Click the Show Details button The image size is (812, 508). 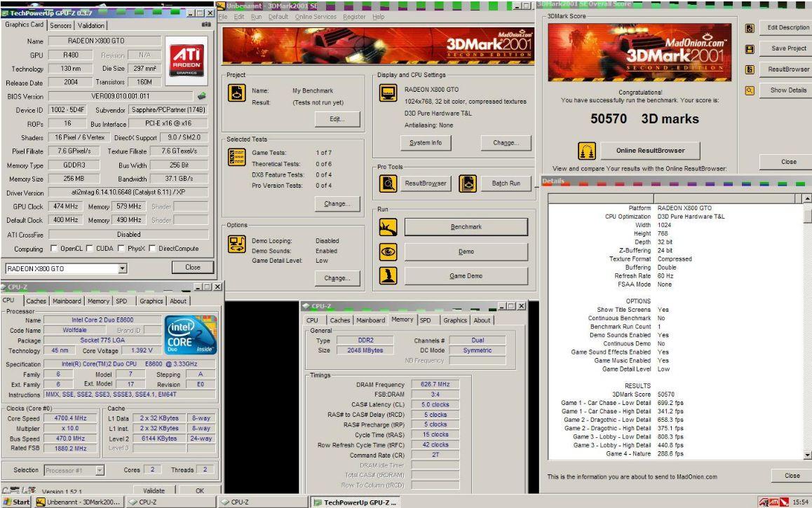click(787, 90)
